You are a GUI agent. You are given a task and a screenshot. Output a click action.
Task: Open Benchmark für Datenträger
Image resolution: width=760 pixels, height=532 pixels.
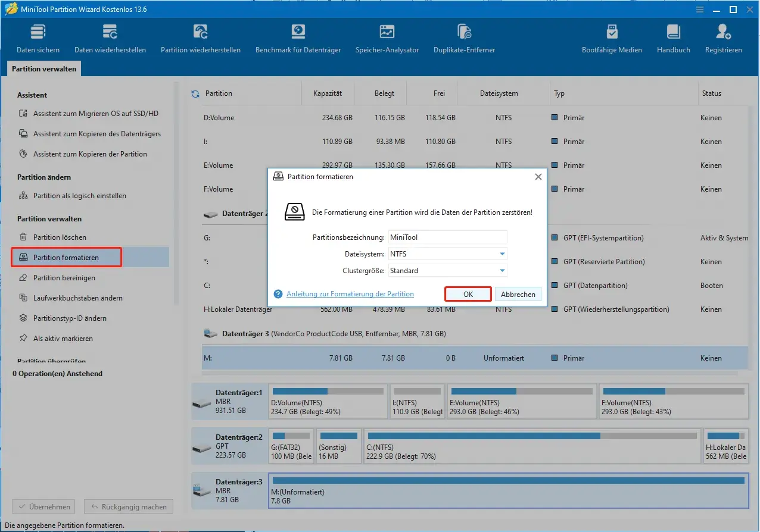click(x=298, y=39)
